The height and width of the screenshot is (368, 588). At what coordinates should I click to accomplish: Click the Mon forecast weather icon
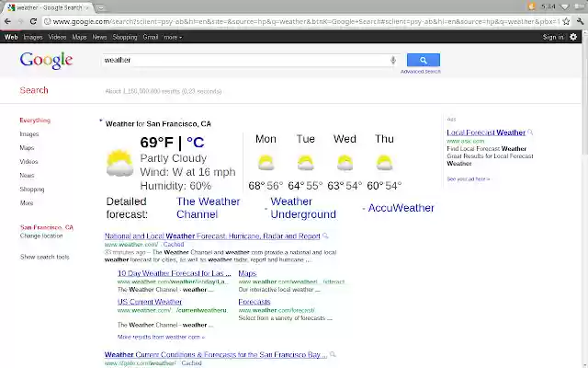pyautogui.click(x=266, y=163)
